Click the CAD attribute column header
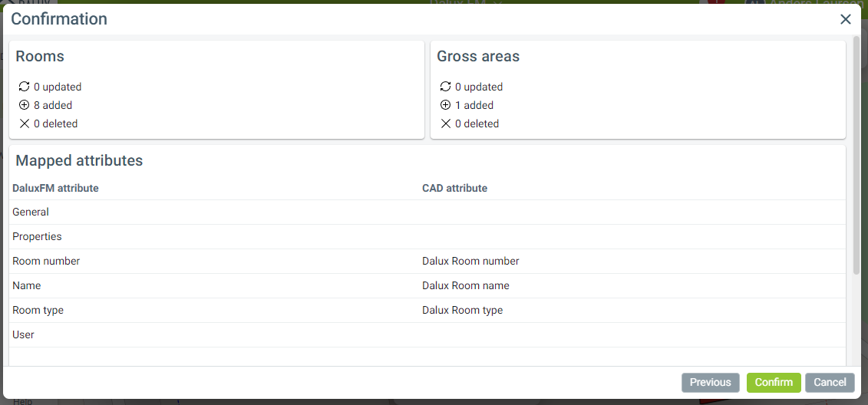Screen dimensions: 868x405 click(454, 188)
